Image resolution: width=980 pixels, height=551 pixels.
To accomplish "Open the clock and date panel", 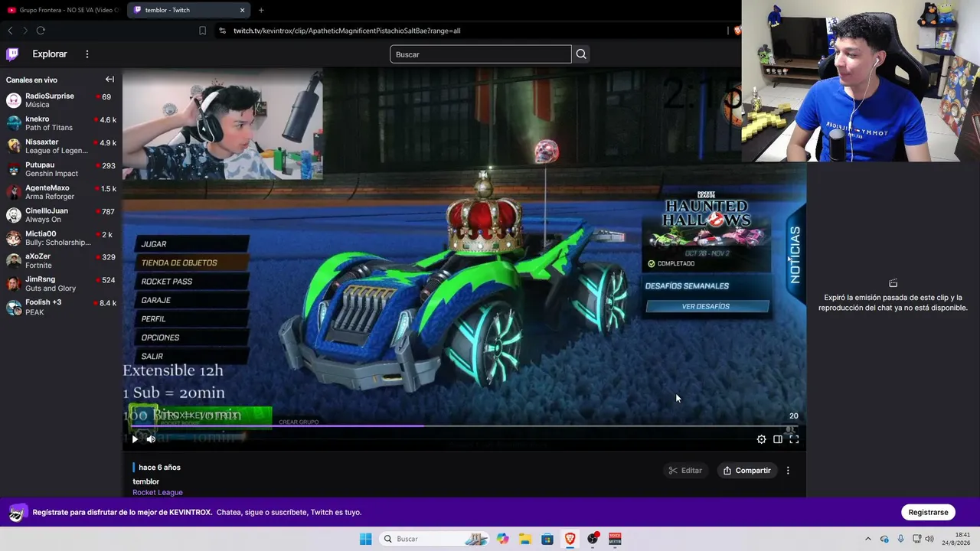I will click(956, 539).
